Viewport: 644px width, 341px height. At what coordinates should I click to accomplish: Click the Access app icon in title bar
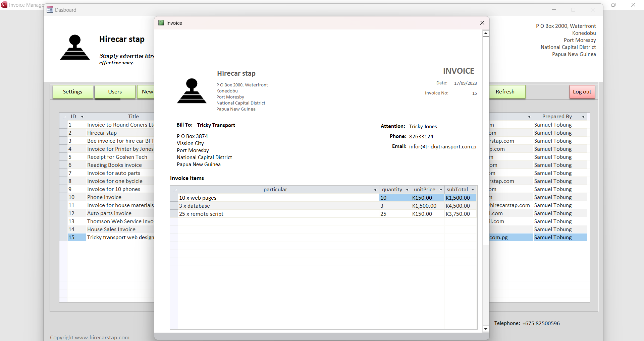[4, 5]
